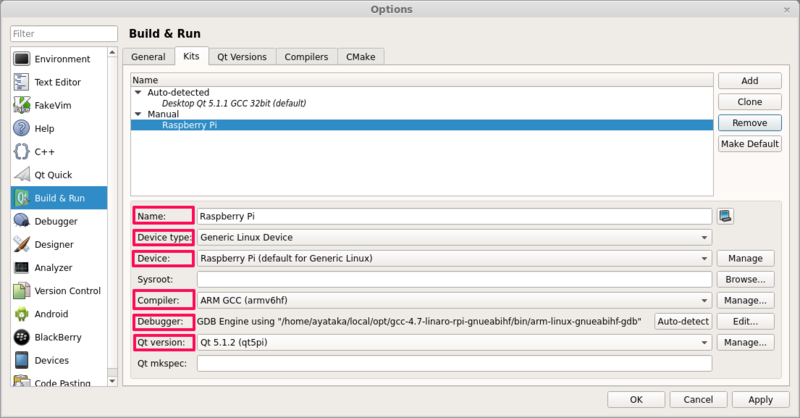Open the Environment settings category
This screenshot has height=418, width=800.
pos(59,59)
